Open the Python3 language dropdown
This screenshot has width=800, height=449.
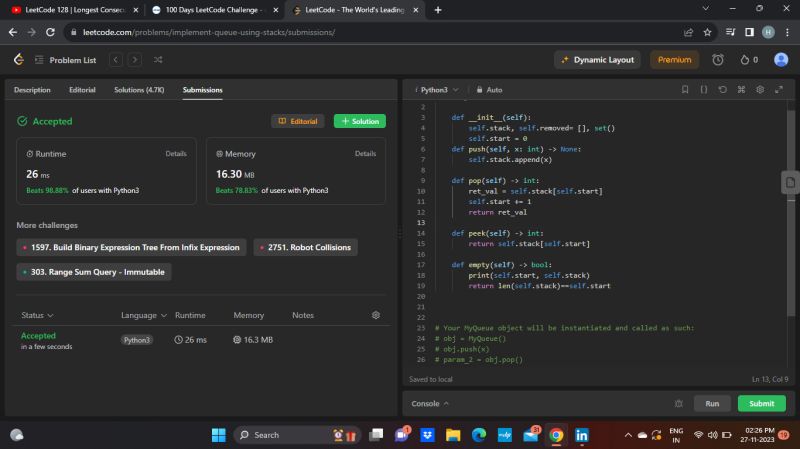[x=437, y=89]
